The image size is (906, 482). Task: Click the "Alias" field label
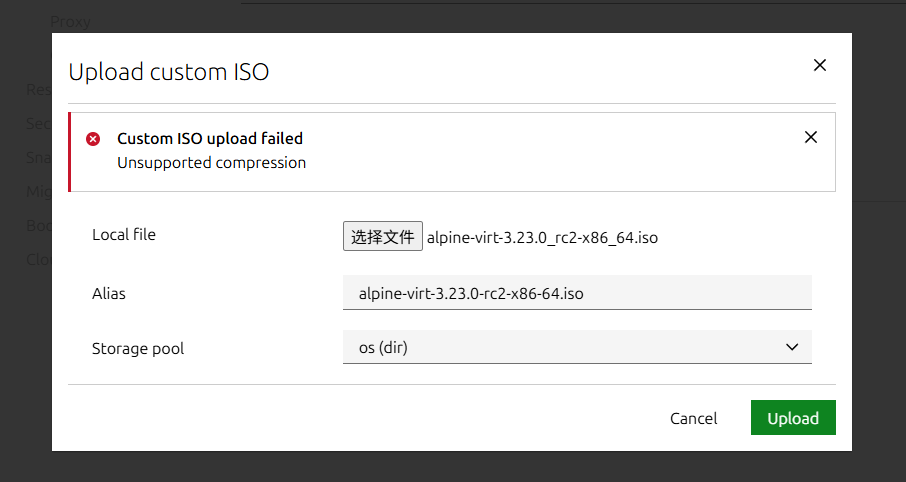pos(109,294)
